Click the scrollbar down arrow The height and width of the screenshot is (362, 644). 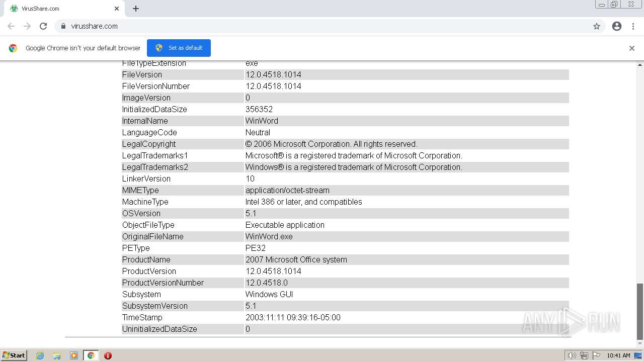640,344
